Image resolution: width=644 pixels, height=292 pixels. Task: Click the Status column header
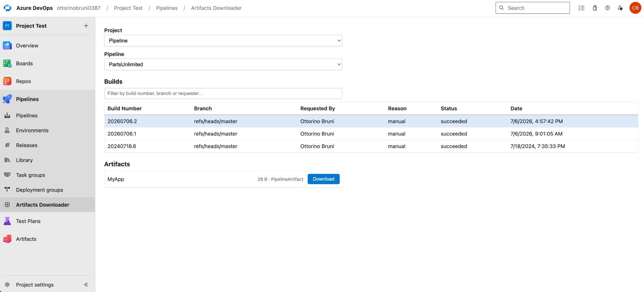point(449,108)
